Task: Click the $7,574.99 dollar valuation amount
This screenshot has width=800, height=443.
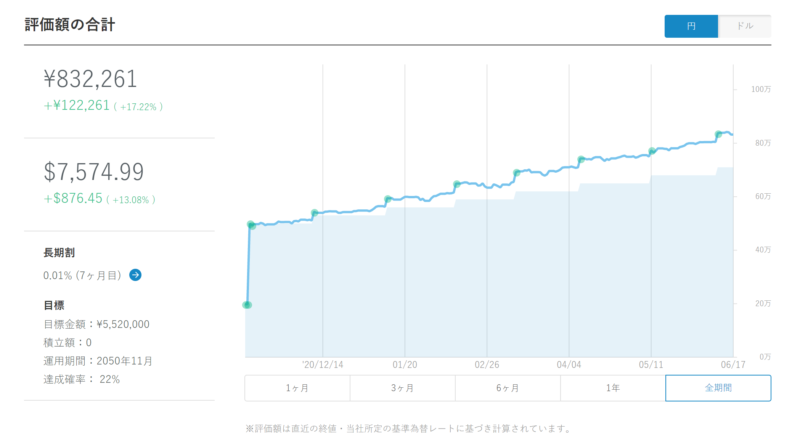Action: tap(94, 172)
